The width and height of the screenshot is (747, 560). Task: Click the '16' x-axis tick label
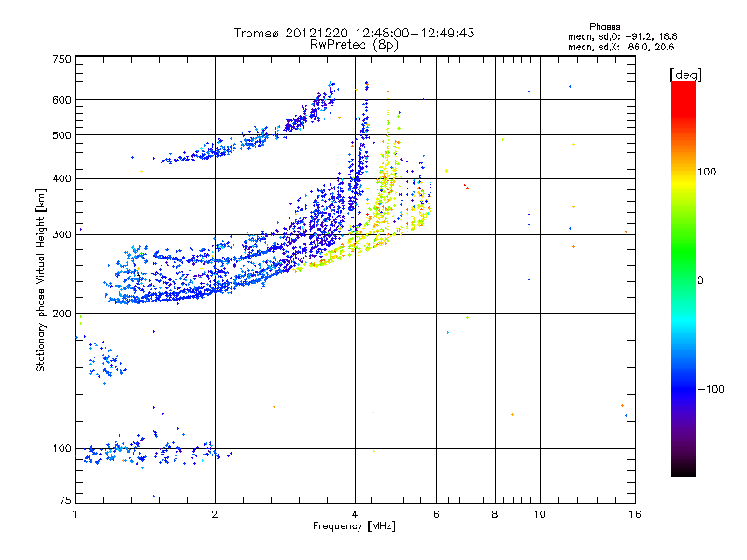point(635,514)
